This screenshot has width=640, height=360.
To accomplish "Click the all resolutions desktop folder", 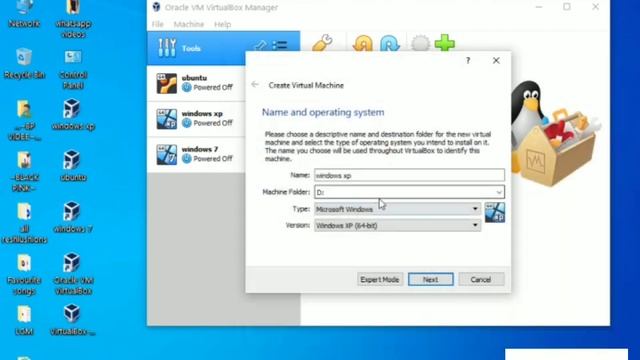I will pyautogui.click(x=24, y=223).
